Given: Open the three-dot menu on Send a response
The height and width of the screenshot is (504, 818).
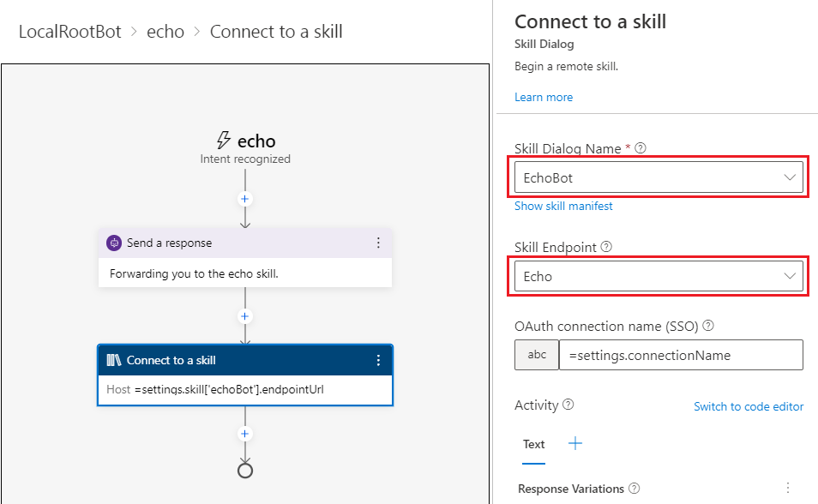Looking at the screenshot, I should point(378,243).
